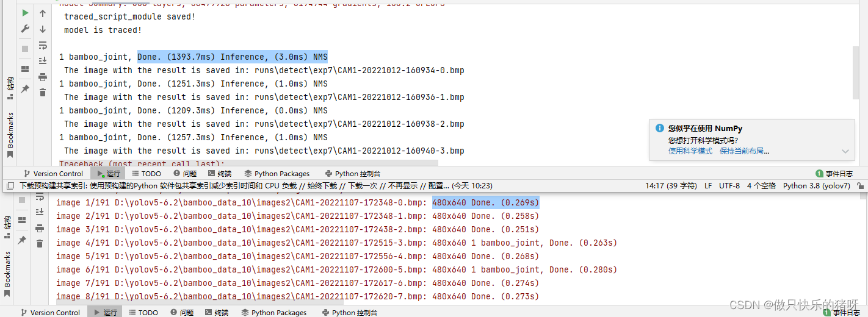This screenshot has width=868, height=317.
Task: Click image 6/191 output line
Action: (x=337, y=270)
